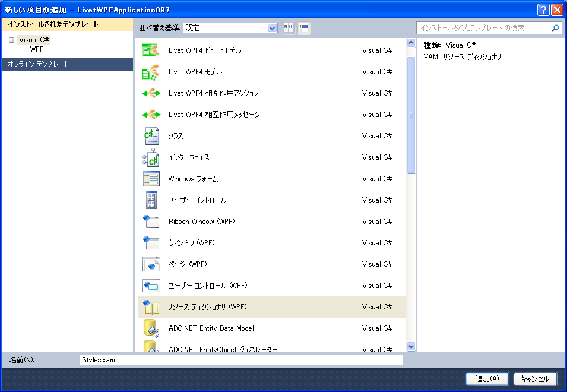Select the Windows フォーム label
This screenshot has width=567, height=392.
click(193, 179)
